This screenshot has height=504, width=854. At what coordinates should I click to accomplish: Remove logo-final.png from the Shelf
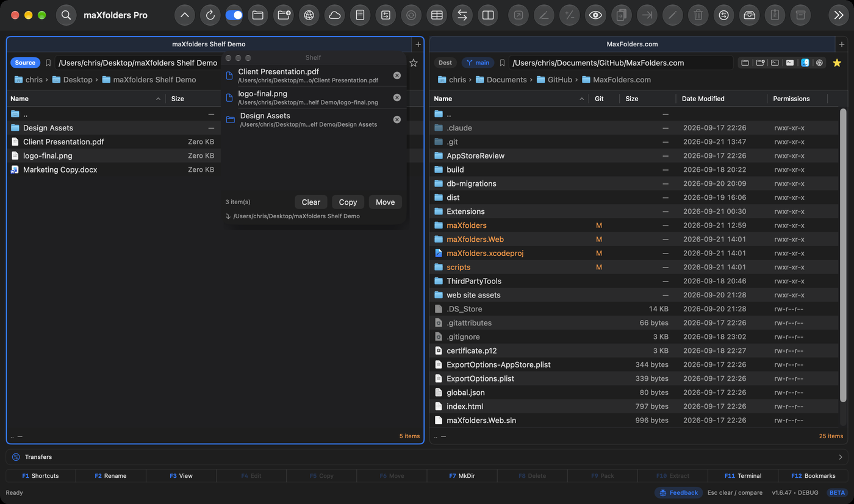pyautogui.click(x=397, y=98)
